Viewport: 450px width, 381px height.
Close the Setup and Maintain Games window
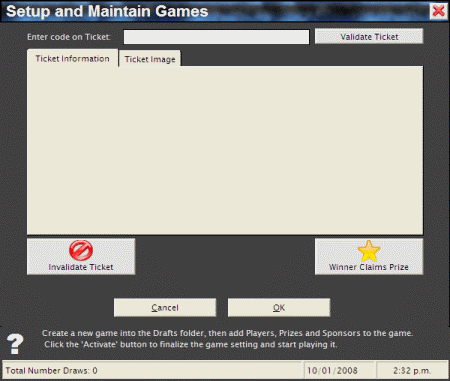(438, 11)
